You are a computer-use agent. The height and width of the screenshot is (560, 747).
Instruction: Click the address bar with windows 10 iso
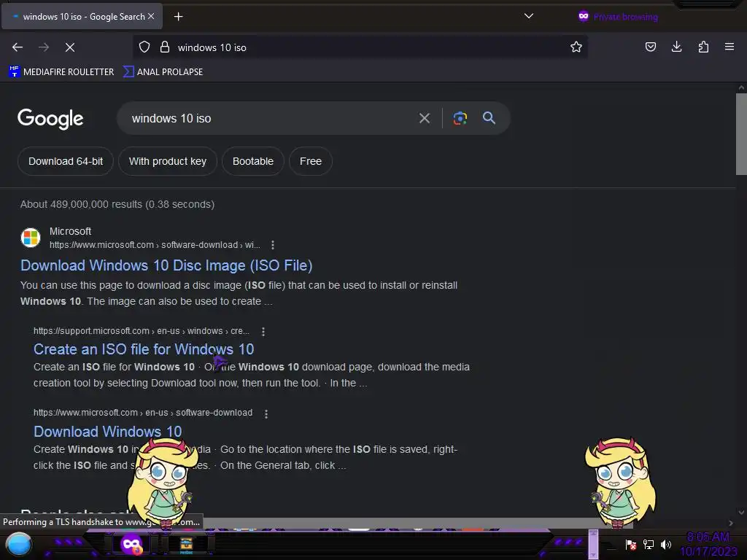click(x=360, y=47)
